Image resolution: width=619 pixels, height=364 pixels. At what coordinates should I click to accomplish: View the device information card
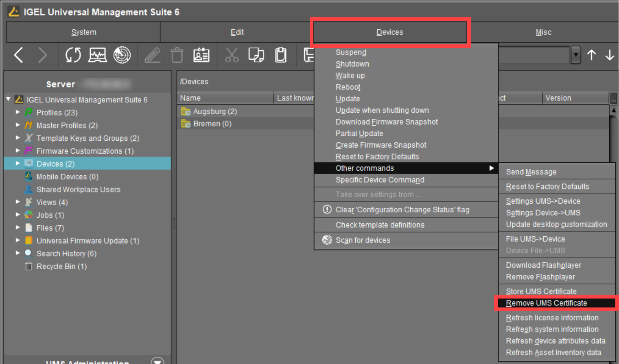click(x=201, y=55)
